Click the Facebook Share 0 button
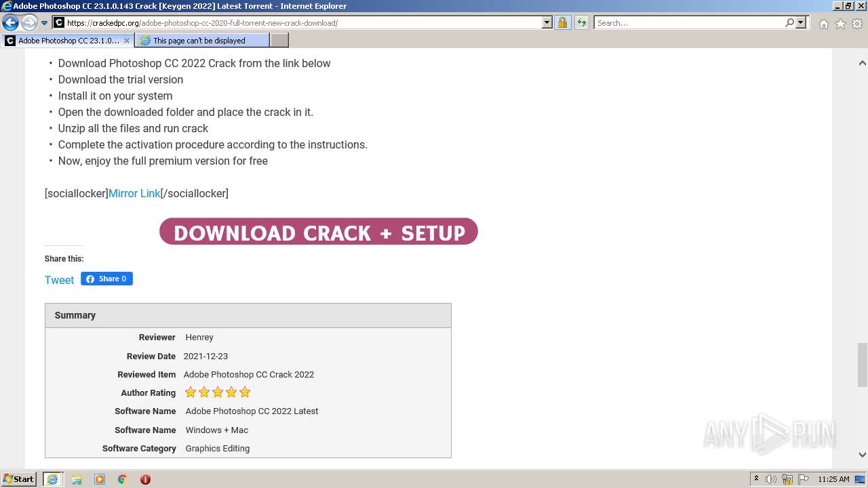This screenshot has height=488, width=868. [106, 279]
